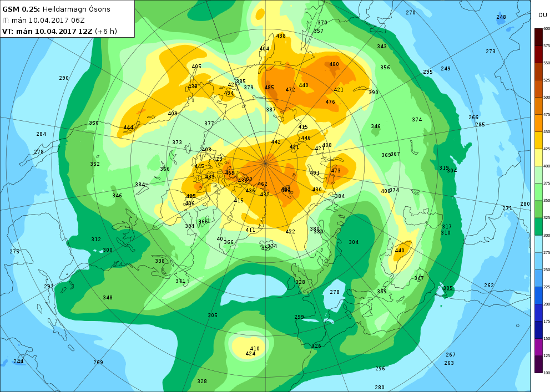Image resolution: width=555 pixels, height=392 pixels.
Task: Select the 326 value label
Action: [316, 345]
